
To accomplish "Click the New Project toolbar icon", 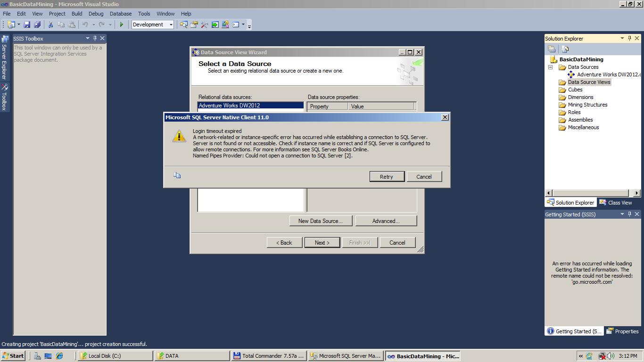I will pyautogui.click(x=11, y=25).
